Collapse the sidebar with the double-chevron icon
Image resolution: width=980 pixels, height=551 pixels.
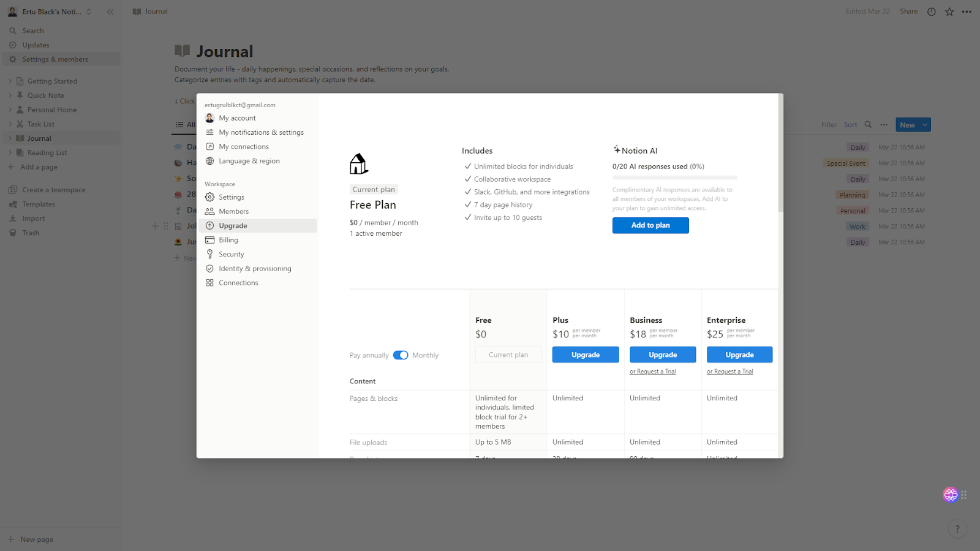click(x=110, y=12)
